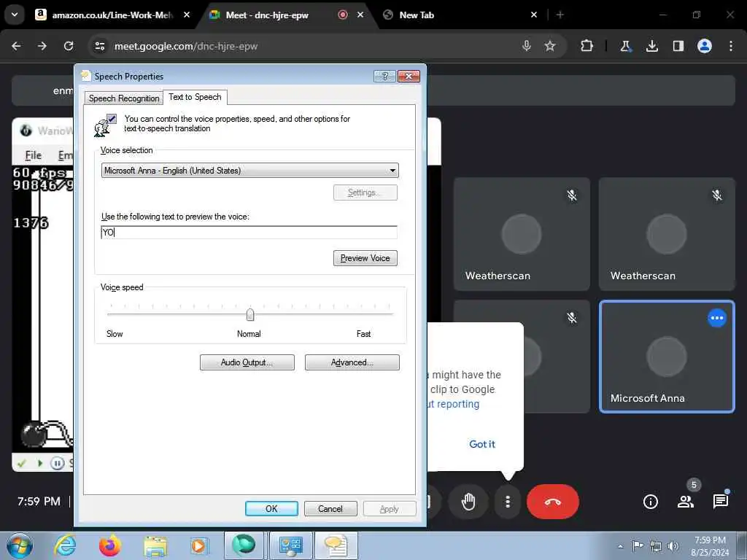
Task: Open the Chrome extensions puzzle icon
Action: pos(587,46)
